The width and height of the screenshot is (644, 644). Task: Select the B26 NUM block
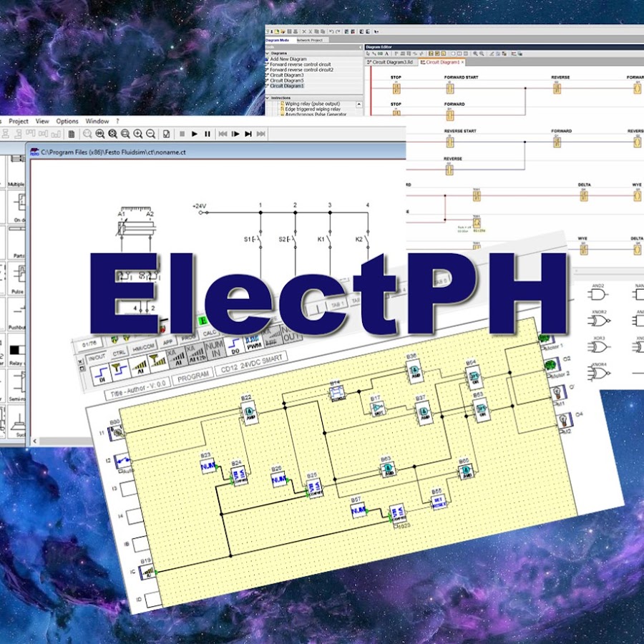[x=279, y=479]
